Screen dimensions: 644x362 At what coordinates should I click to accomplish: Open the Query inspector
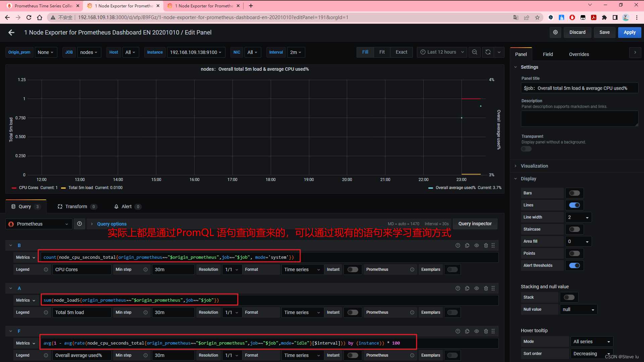[475, 224]
